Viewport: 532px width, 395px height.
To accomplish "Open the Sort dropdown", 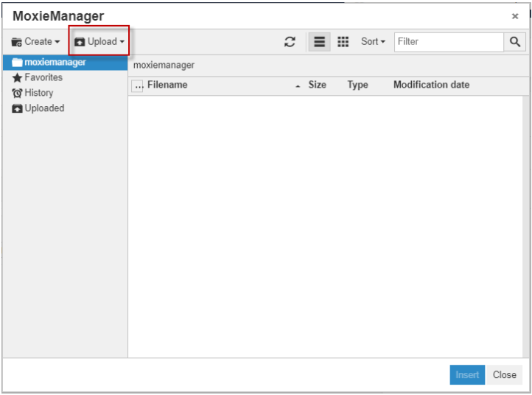I will pyautogui.click(x=373, y=42).
